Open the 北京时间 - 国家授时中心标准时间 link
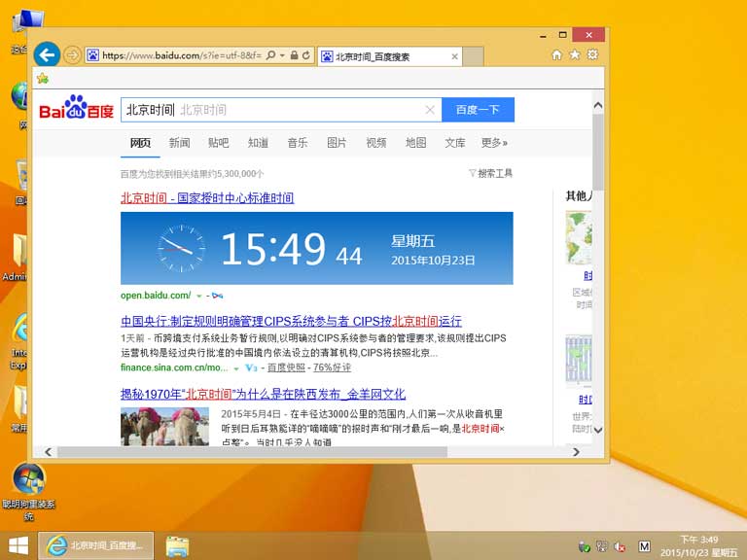 tap(207, 198)
